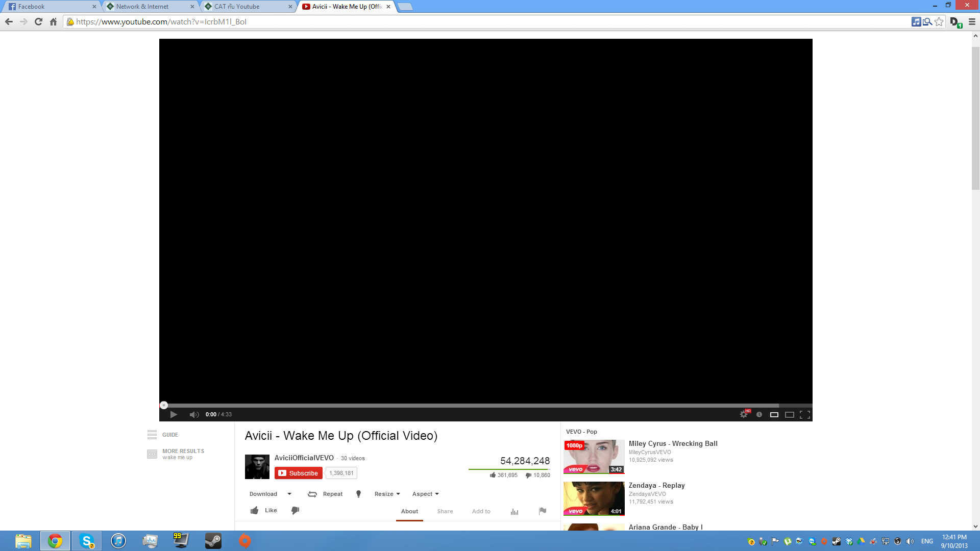Viewport: 980px width, 551px height.
Task: Open the Add to tab
Action: point(481,511)
